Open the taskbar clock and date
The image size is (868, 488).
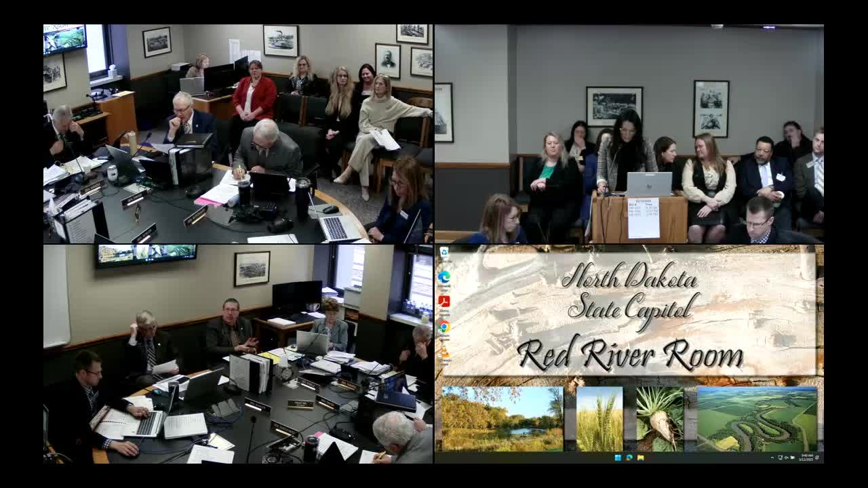pos(806,457)
